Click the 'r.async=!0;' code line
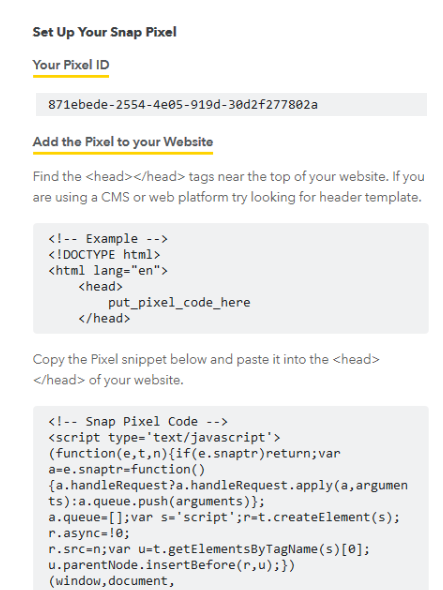The height and width of the screenshot is (590, 443). coord(89,533)
